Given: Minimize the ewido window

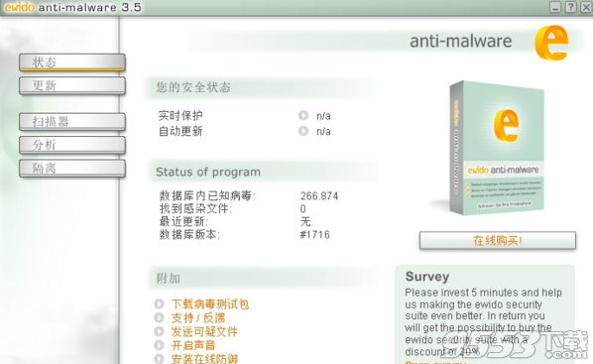Looking at the screenshot, I should click(x=555, y=7).
